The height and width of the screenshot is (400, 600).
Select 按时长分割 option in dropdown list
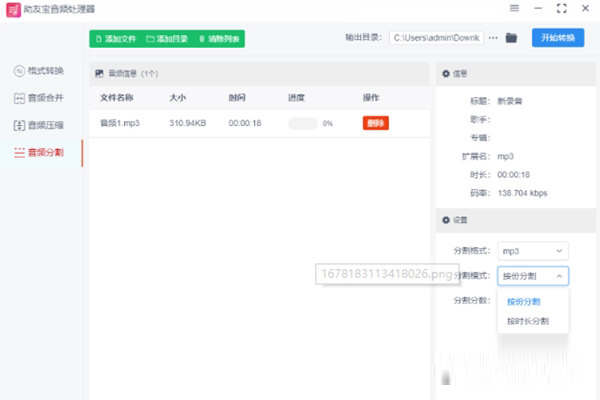pyautogui.click(x=528, y=321)
